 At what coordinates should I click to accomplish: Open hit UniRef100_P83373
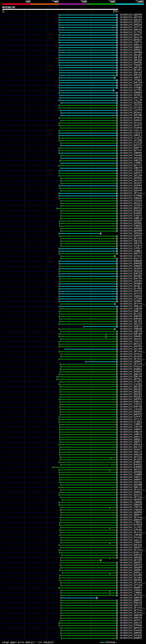pyautogui.click(x=131, y=22)
